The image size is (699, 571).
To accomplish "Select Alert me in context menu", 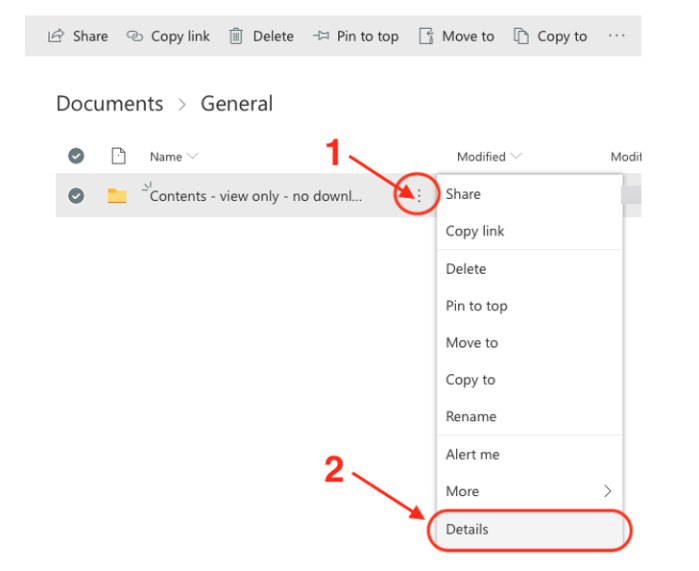I will 472,454.
